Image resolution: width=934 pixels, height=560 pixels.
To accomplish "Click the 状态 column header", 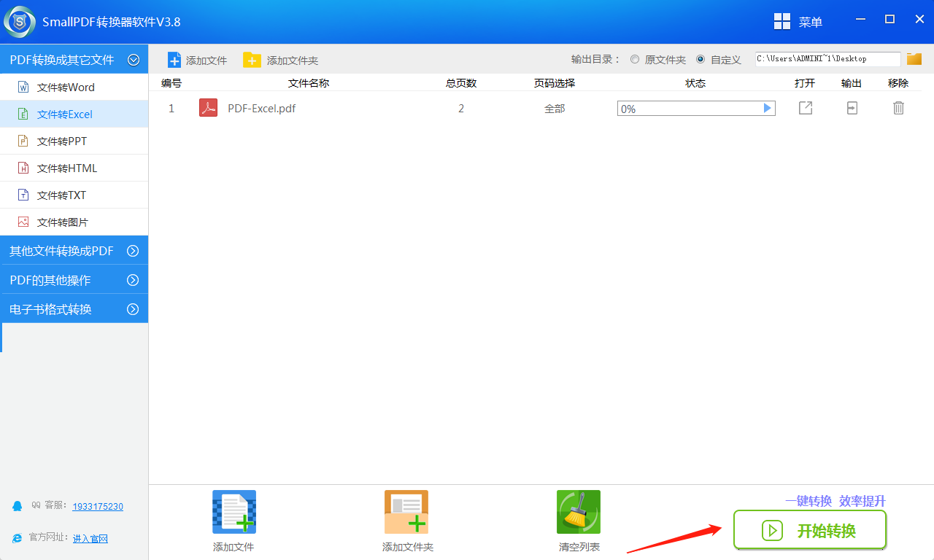I will point(695,83).
